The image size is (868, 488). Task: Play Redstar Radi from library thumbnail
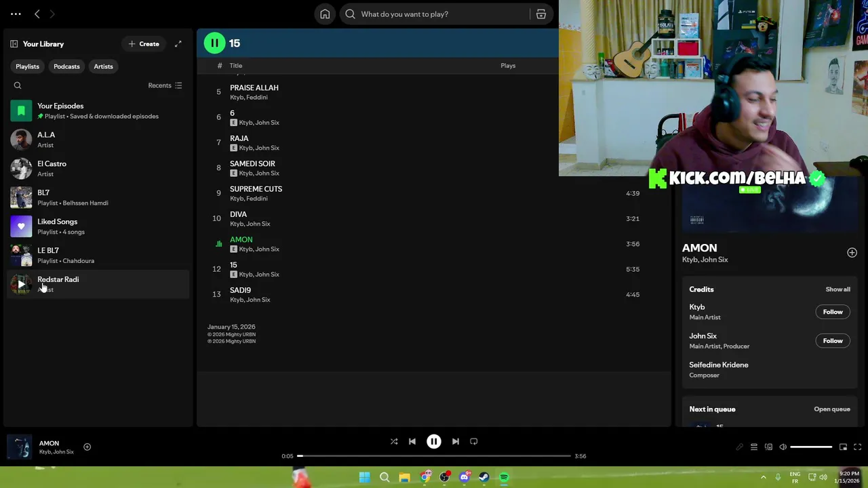21,284
